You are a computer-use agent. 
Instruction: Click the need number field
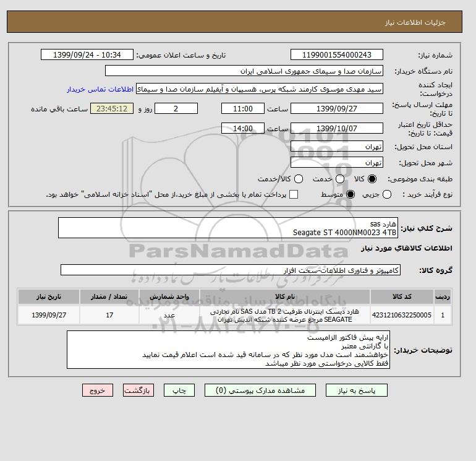[x=337, y=54]
